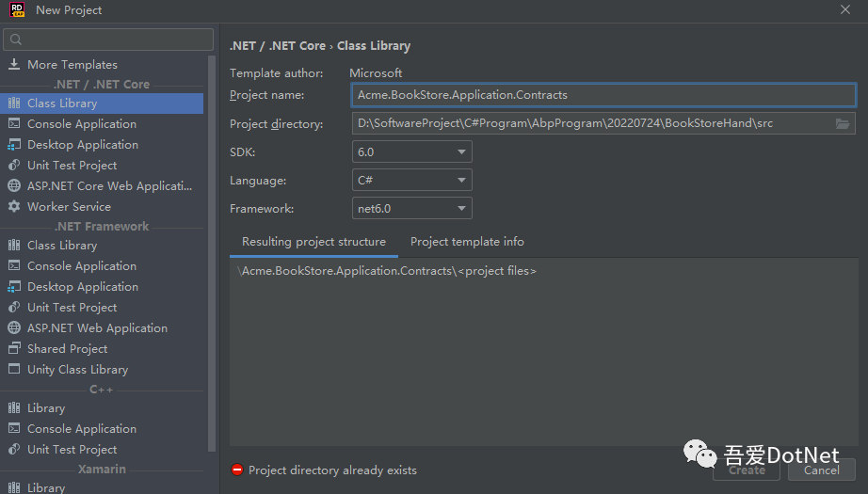Select .NET Framework Unit Test Project icon

(14, 307)
